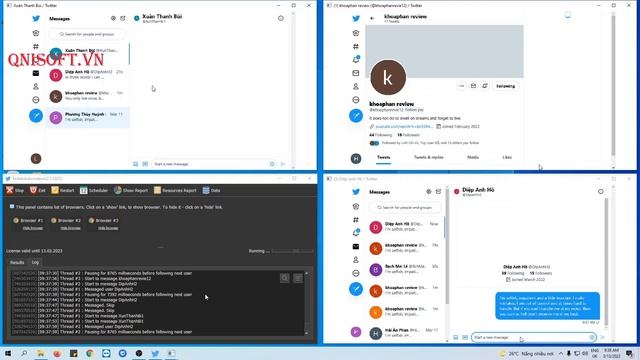Open the log panel menu icon
This screenshot has height=360, width=640.
[x=298, y=278]
